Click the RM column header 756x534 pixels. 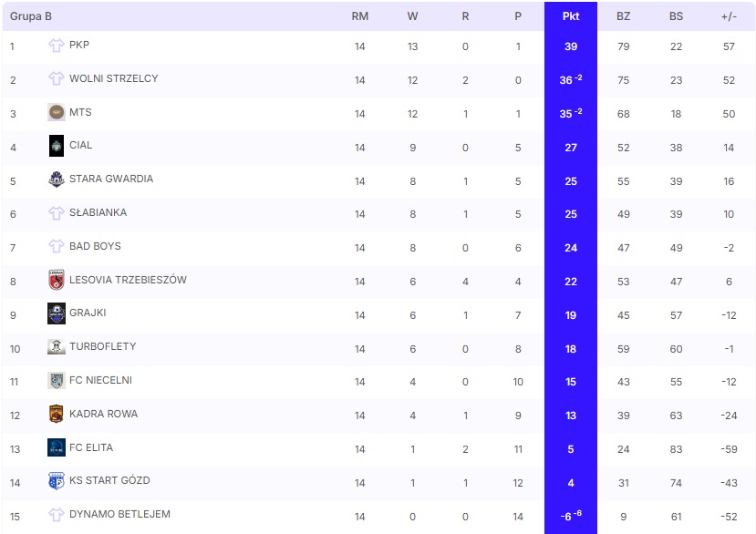(360, 16)
